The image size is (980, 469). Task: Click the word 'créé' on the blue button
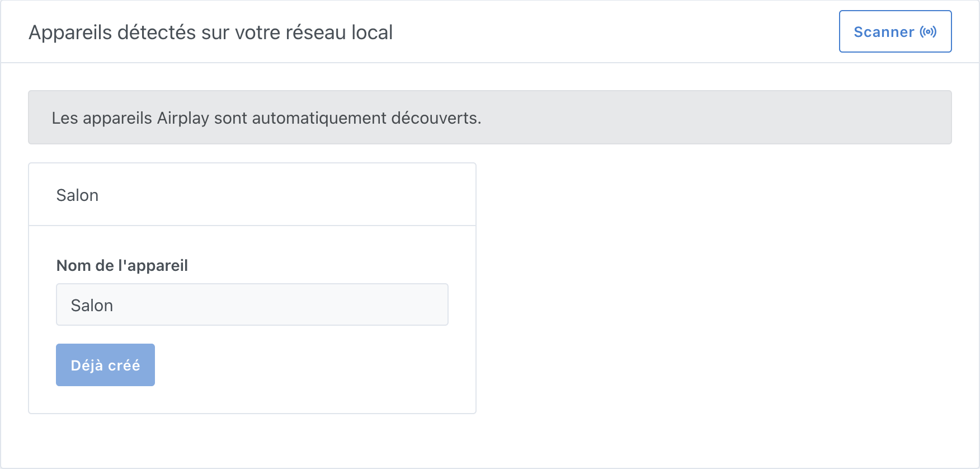(124, 365)
